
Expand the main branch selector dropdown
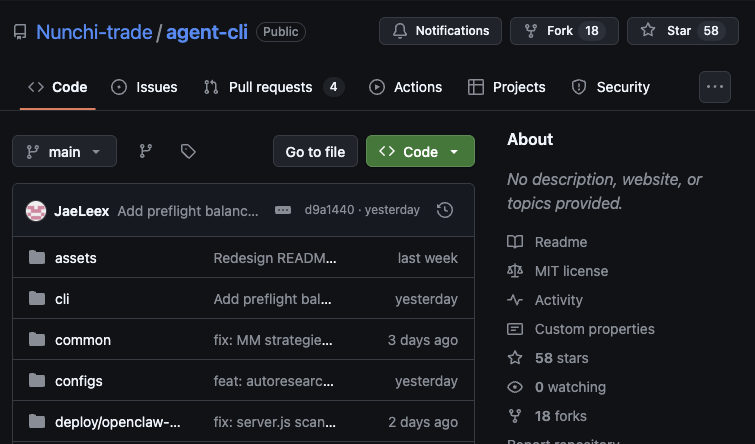[65, 152]
